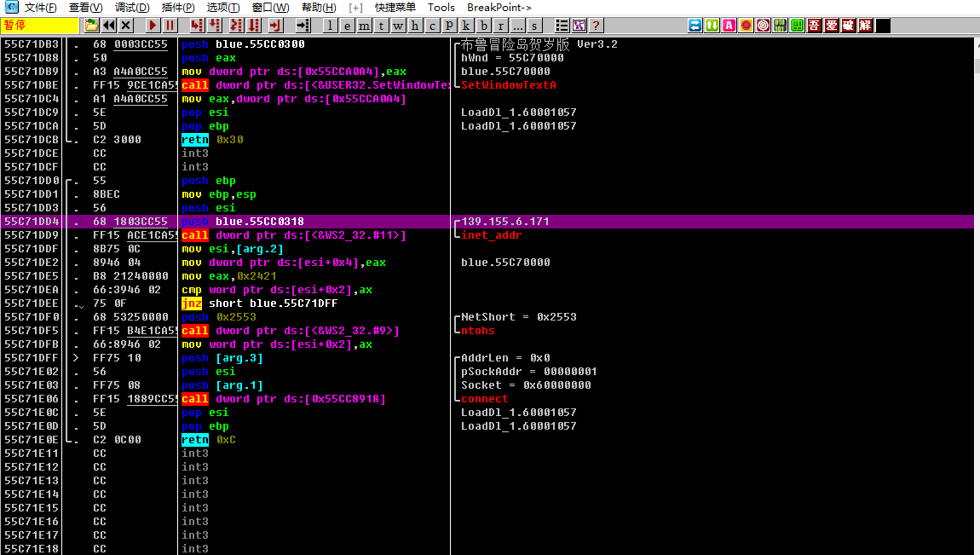Open the Memory map with the 'm' button

pos(364,26)
